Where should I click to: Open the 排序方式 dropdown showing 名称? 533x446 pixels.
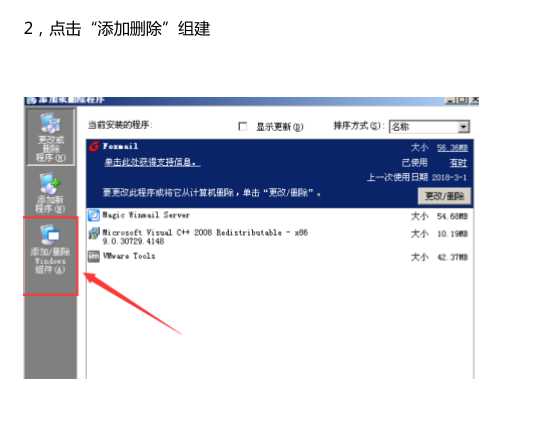point(429,127)
